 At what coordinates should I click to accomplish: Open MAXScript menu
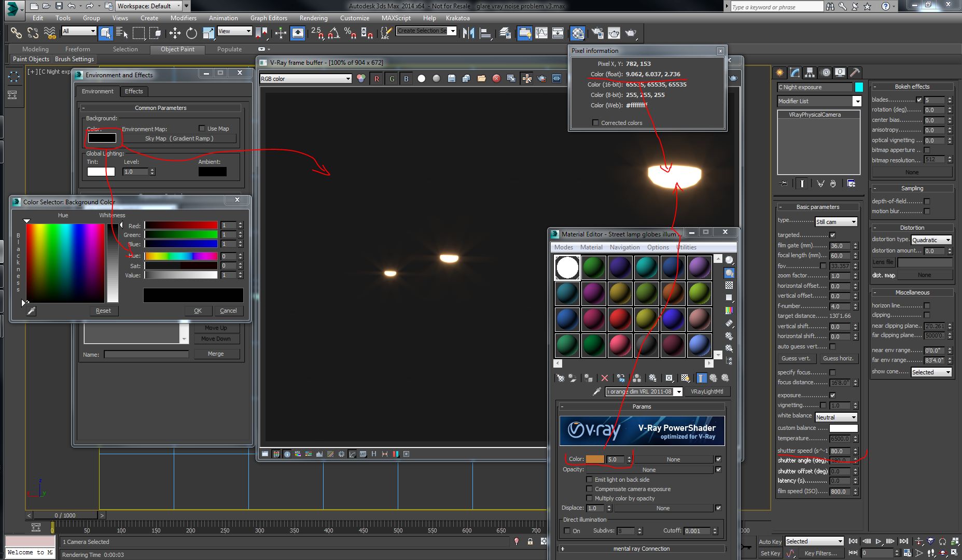pyautogui.click(x=396, y=18)
